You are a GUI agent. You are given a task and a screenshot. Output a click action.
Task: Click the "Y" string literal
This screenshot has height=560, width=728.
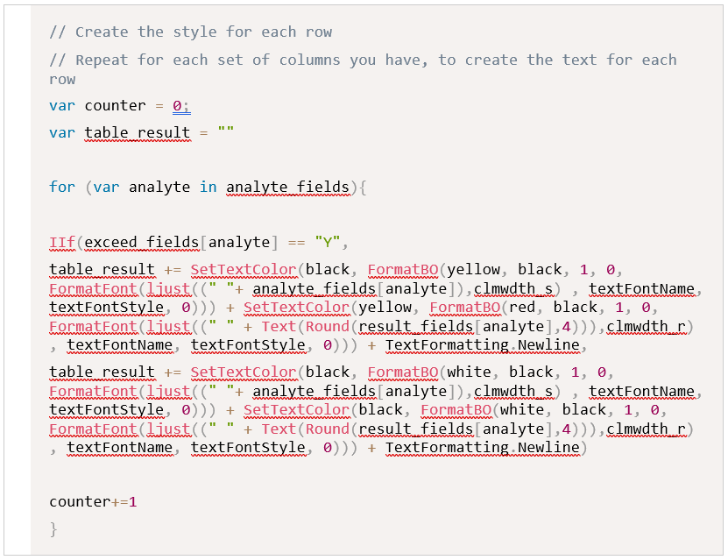click(x=328, y=243)
